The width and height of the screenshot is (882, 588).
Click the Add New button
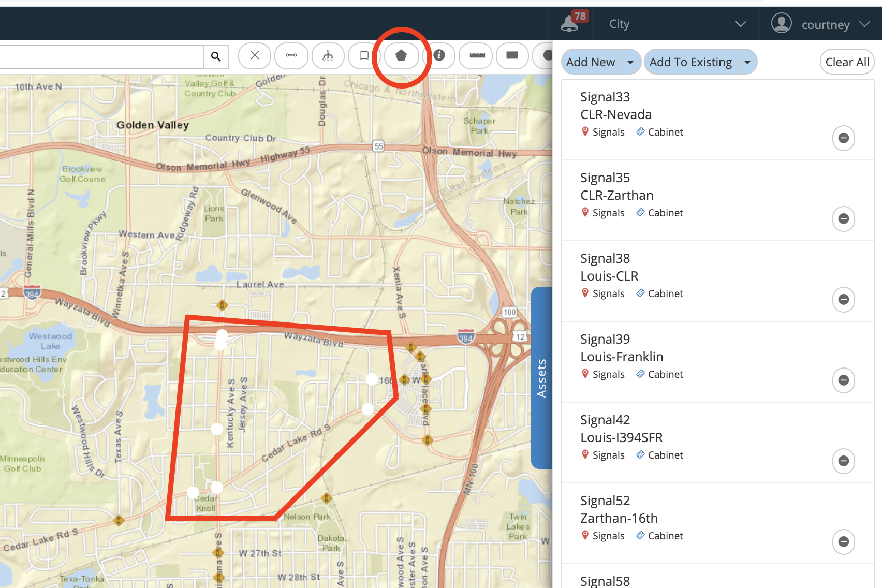click(x=591, y=62)
